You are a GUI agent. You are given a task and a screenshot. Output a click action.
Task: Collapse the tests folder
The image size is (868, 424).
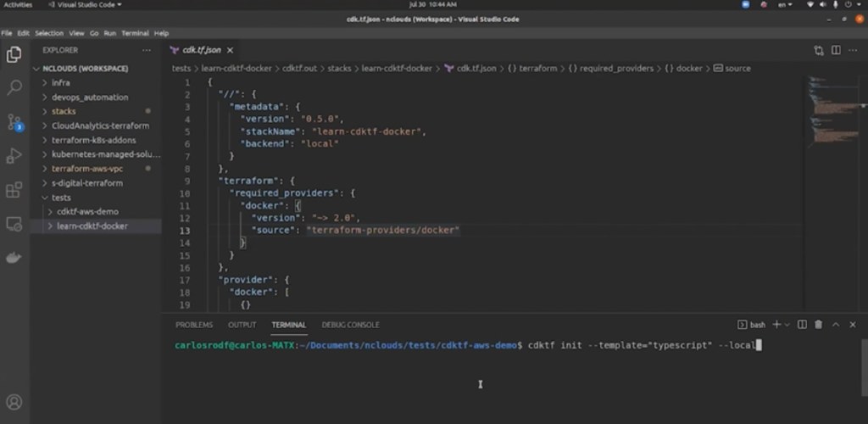pos(60,197)
